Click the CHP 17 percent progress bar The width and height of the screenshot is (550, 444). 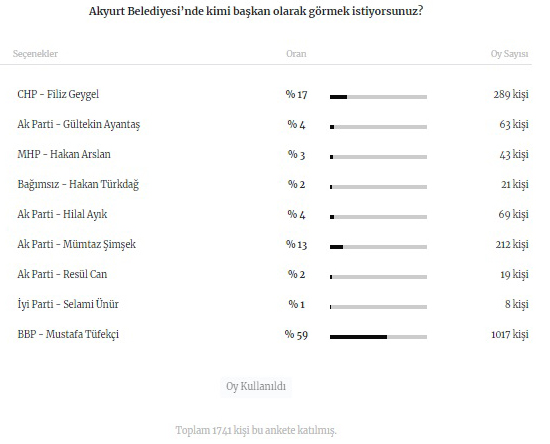378,97
